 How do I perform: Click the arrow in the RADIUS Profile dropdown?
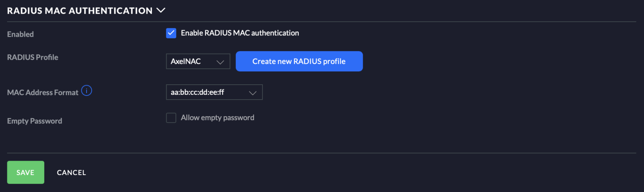(x=220, y=62)
